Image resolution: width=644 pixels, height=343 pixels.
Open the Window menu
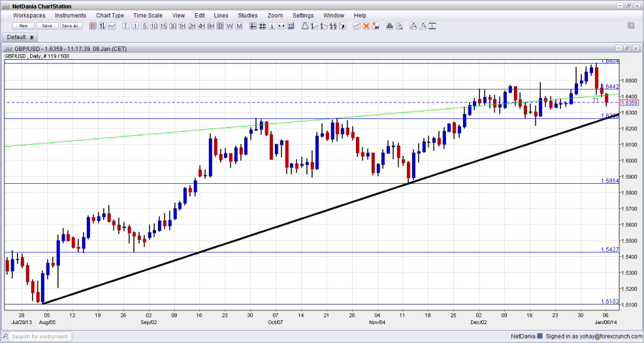333,15
